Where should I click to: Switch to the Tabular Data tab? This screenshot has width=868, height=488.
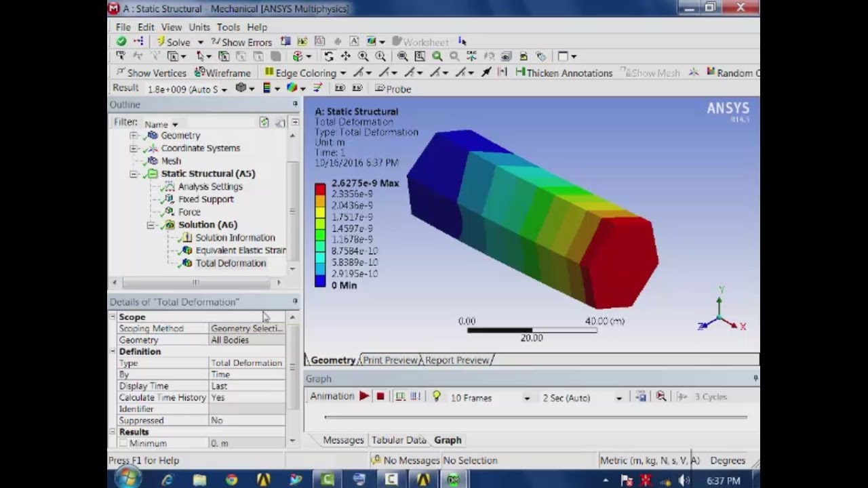(399, 441)
